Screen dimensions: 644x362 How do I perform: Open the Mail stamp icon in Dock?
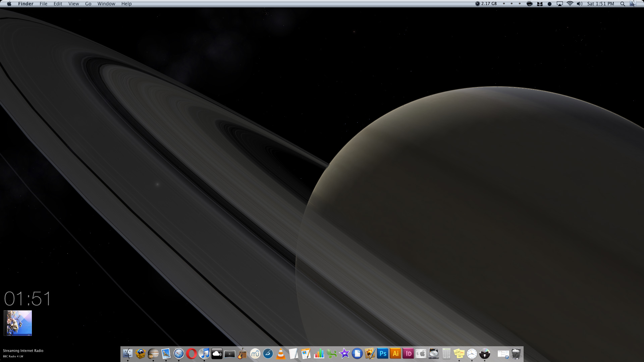(166, 354)
